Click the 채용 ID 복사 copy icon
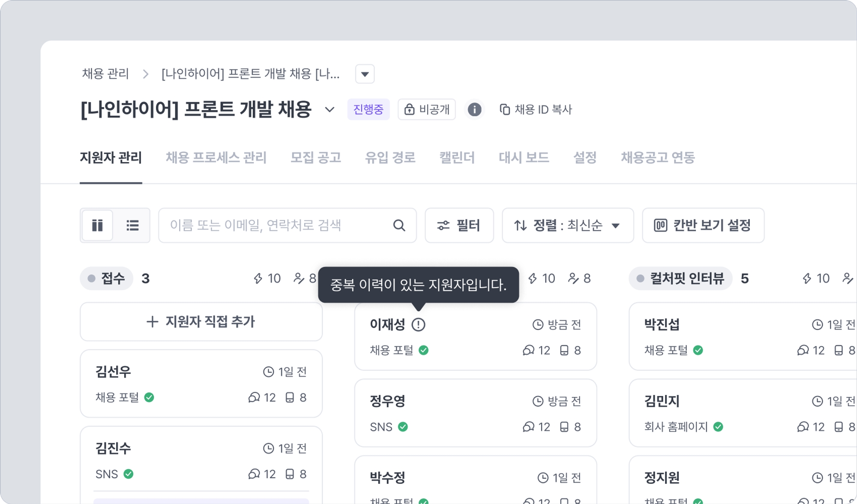The width and height of the screenshot is (857, 504). (505, 110)
